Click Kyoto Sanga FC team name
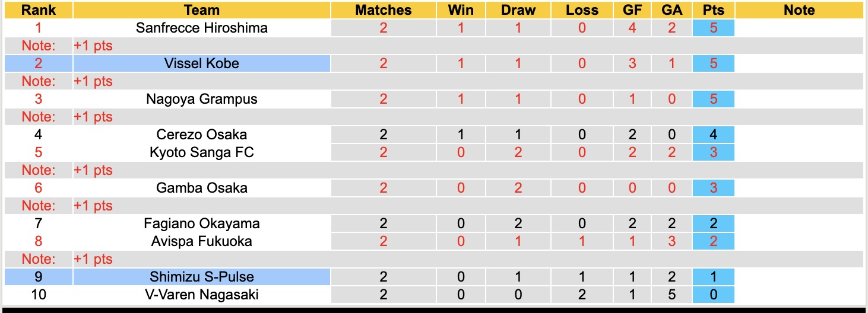Screen dimensions: 868x313 pyautogui.click(x=202, y=152)
